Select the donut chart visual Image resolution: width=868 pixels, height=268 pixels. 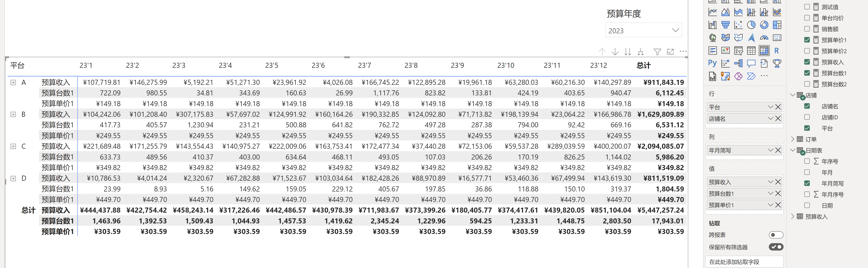pyautogui.click(x=764, y=25)
